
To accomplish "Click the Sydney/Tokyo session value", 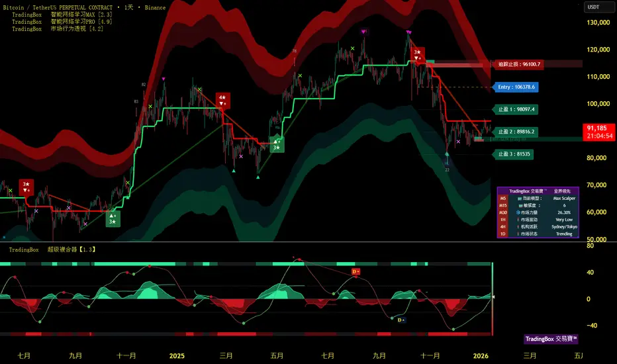I will coord(564,226).
